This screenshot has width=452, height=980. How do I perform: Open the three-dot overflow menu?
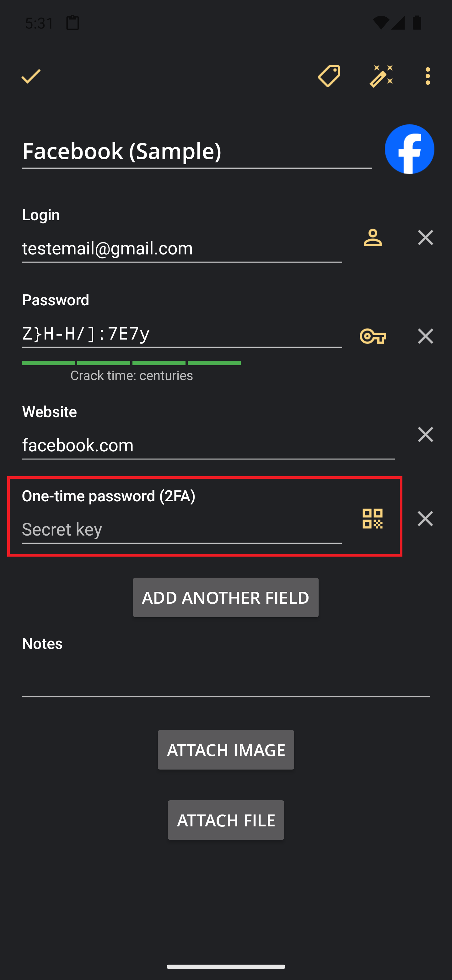[x=428, y=76]
